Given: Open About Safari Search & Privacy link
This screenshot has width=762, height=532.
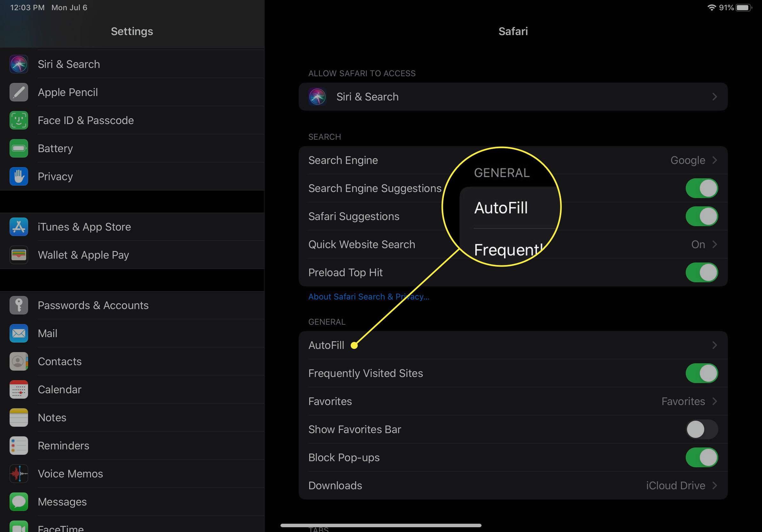Looking at the screenshot, I should tap(369, 297).
